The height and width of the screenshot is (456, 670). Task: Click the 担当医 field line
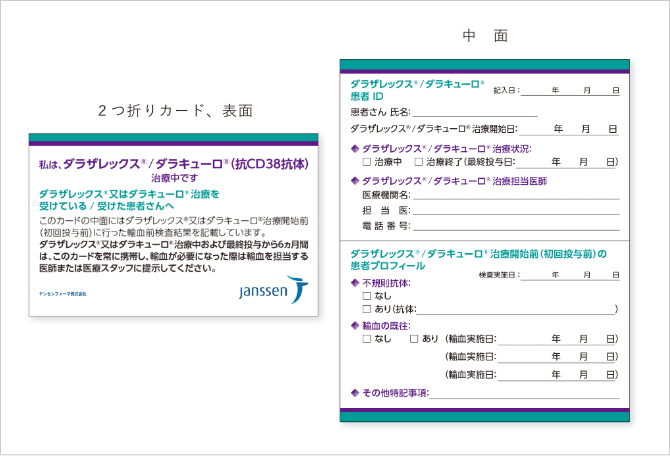click(516, 210)
